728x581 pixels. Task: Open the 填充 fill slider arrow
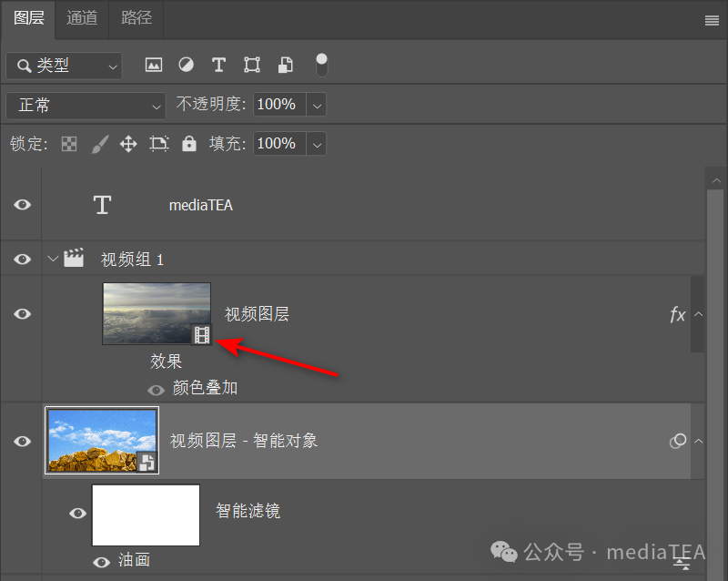tap(317, 144)
